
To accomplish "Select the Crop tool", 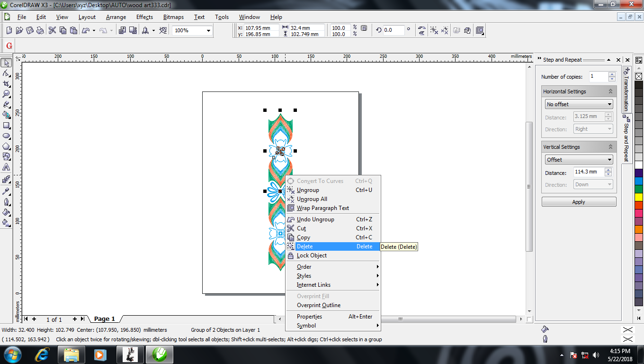I will click(6, 83).
